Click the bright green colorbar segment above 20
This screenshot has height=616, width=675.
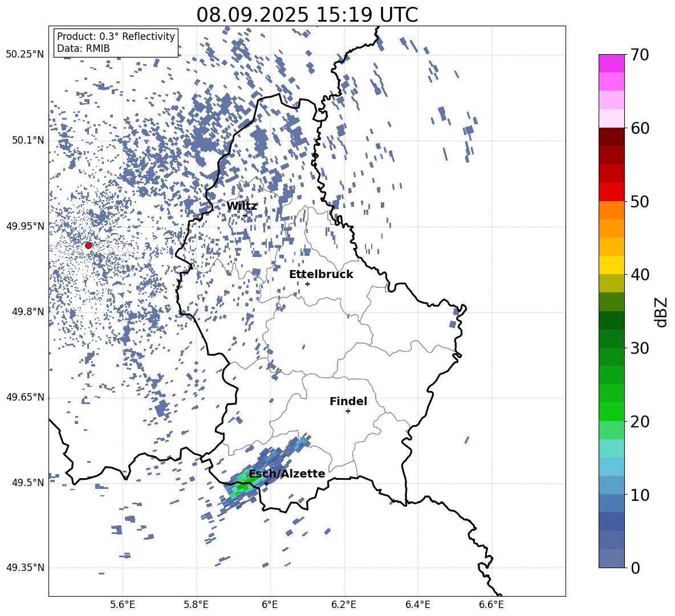612,411
